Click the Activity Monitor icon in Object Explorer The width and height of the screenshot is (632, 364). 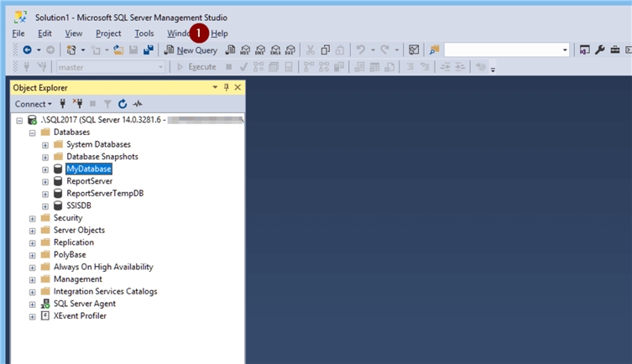click(138, 104)
